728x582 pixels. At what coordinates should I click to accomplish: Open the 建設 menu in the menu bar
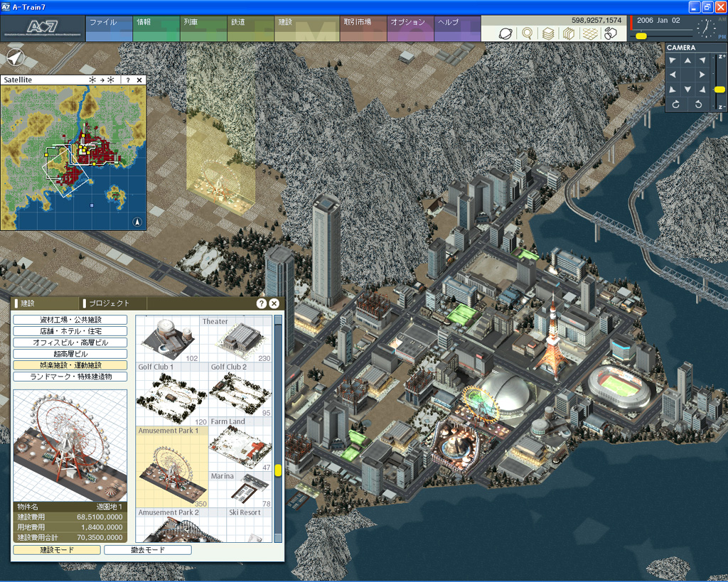pyautogui.click(x=307, y=28)
